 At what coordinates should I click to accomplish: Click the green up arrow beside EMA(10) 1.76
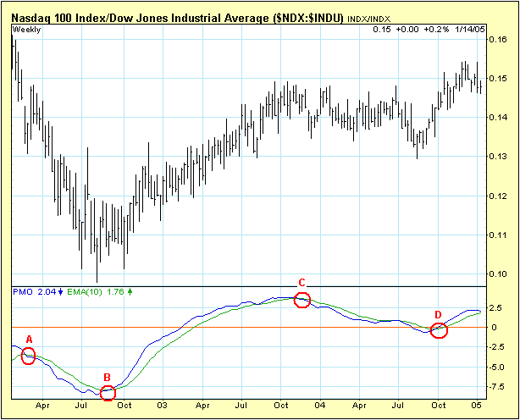click(x=130, y=292)
